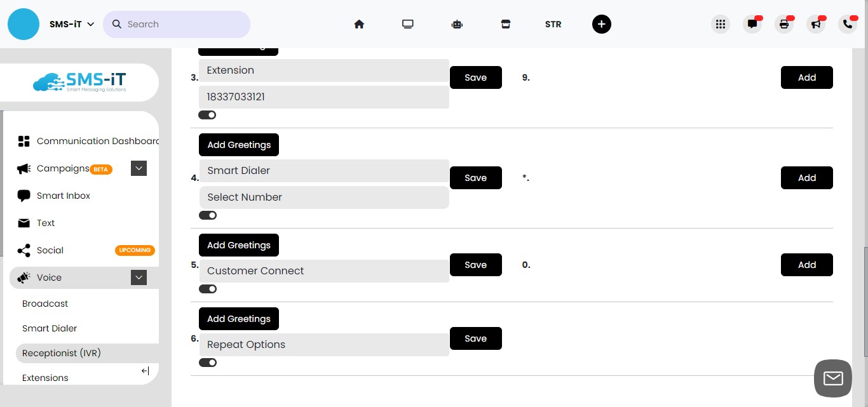
Task: Click the black plus icon near STR
Action: [x=601, y=23]
